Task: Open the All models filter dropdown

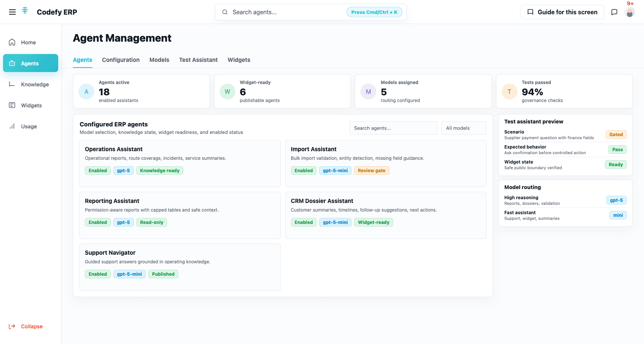Action: point(464,128)
